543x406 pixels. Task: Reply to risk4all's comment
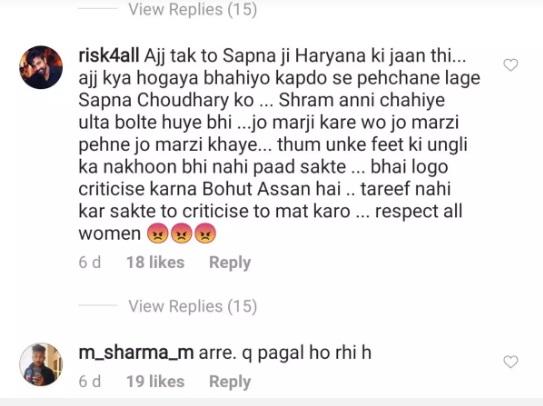230,263
